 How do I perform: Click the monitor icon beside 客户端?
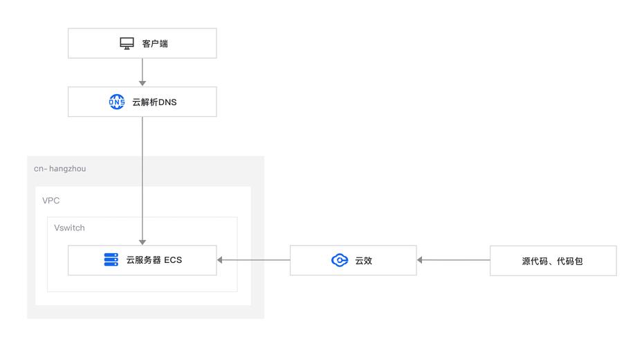pyautogui.click(x=127, y=43)
